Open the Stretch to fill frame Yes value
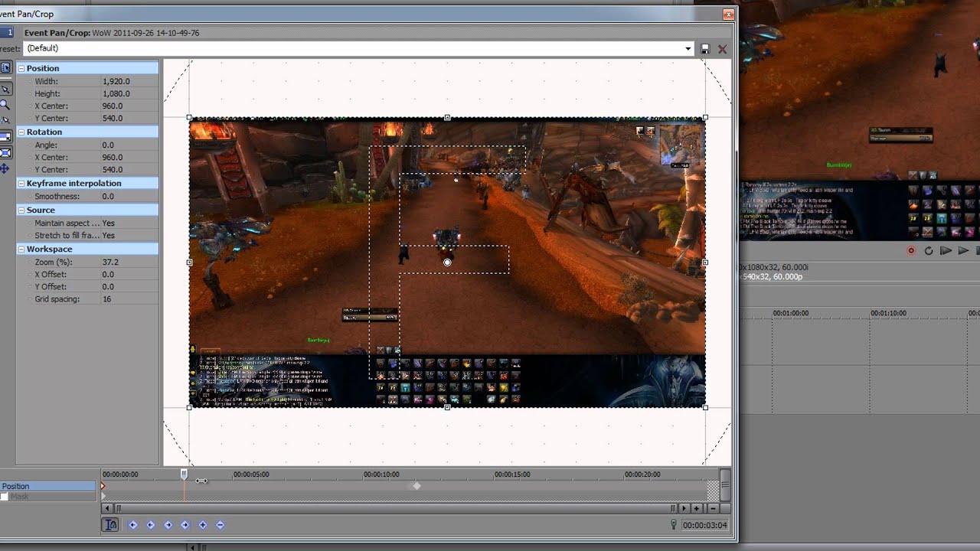This screenshot has height=551, width=980. point(129,235)
